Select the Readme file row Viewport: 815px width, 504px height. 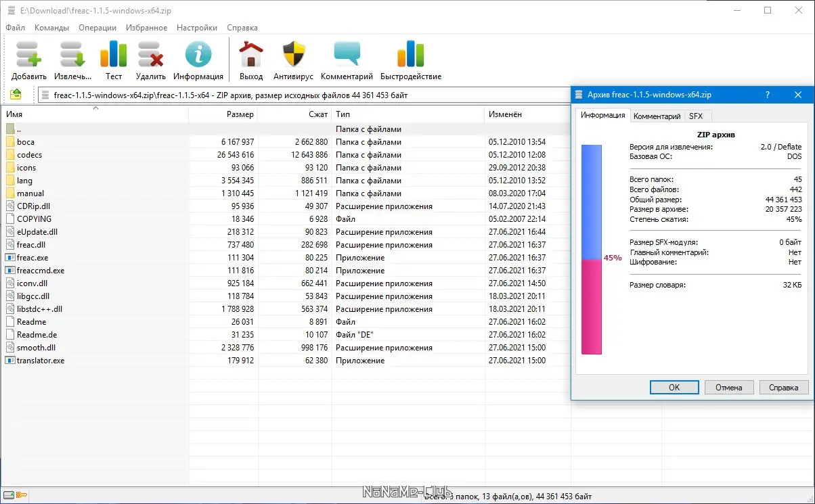click(286, 321)
